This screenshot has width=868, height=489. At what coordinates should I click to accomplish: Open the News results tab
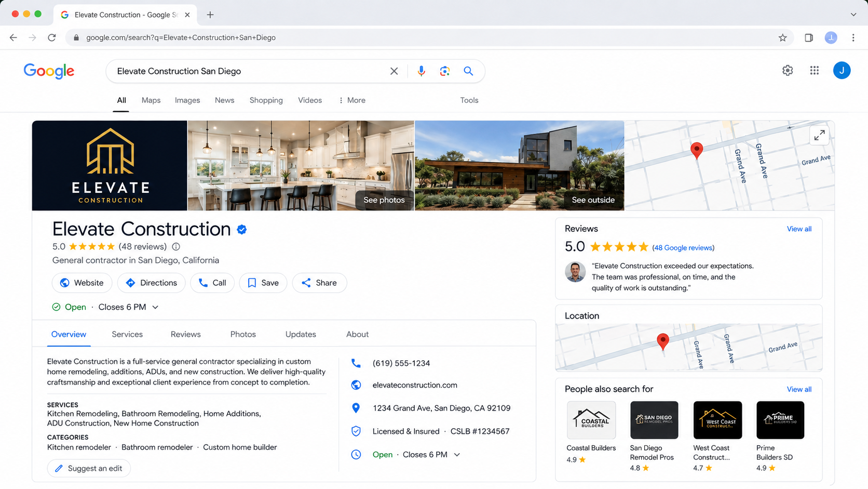pyautogui.click(x=224, y=100)
